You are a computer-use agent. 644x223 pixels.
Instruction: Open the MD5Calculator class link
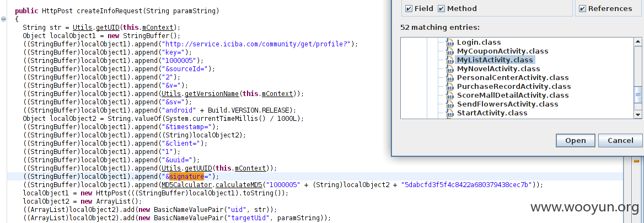[x=186, y=185]
